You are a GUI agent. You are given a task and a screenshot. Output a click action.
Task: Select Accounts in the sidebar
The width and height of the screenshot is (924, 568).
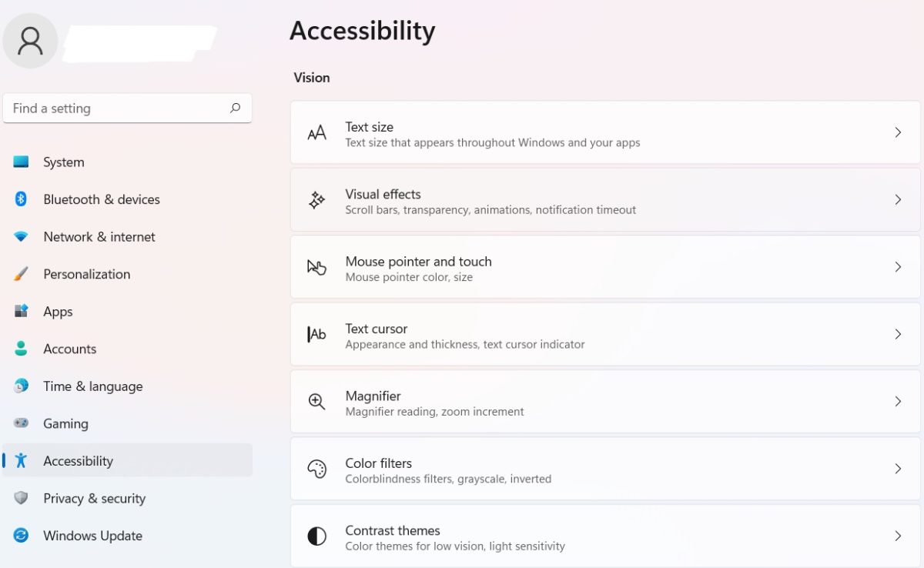tap(69, 349)
